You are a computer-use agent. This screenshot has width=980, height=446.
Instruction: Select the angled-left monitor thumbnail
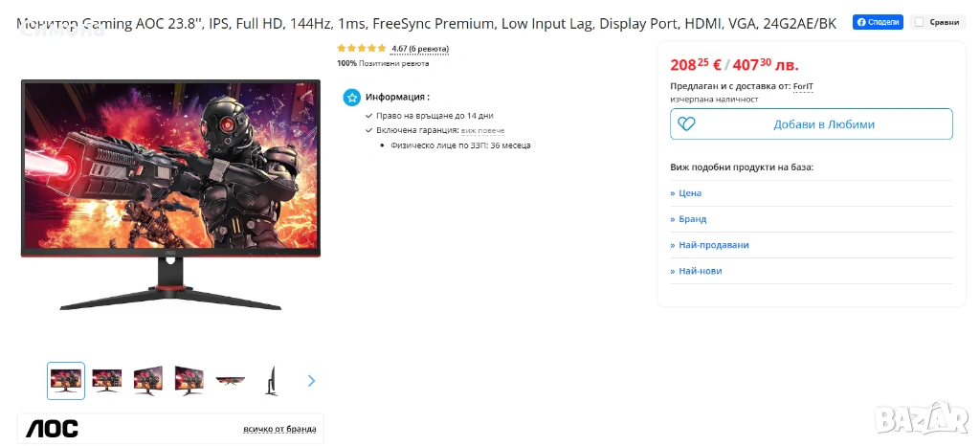pyautogui.click(x=148, y=380)
